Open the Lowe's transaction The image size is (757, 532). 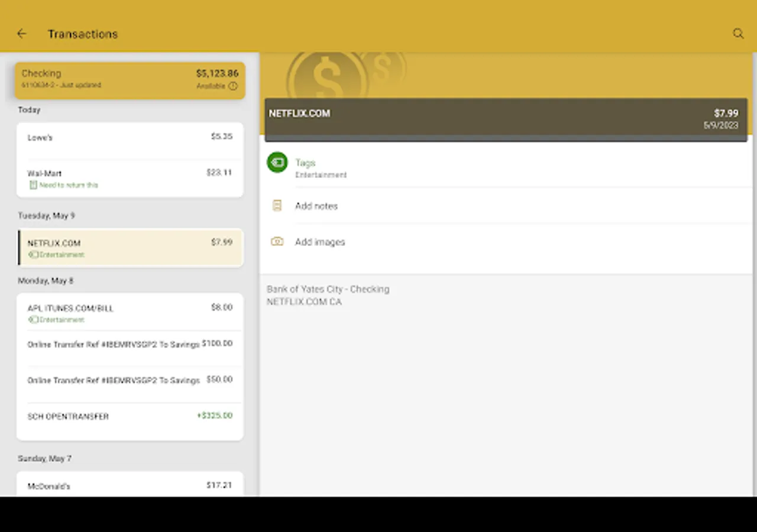(x=130, y=141)
